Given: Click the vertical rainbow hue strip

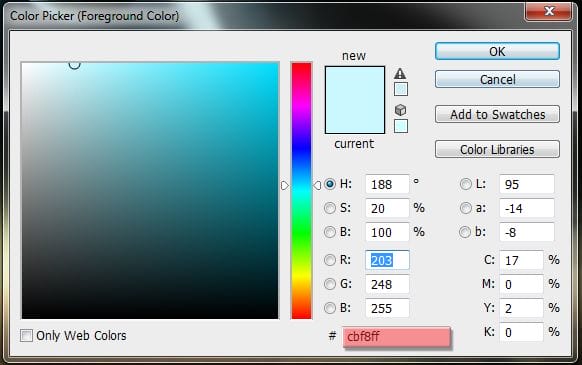Looking at the screenshot, I should point(301,190).
